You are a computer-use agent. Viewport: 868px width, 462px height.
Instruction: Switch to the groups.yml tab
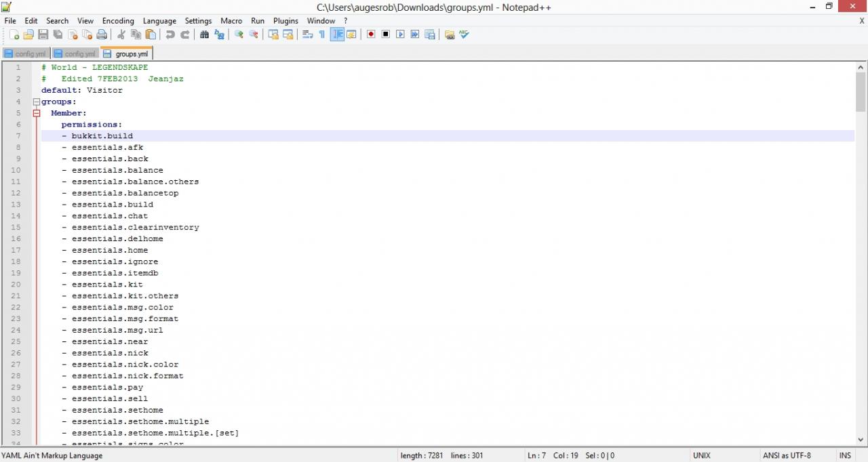(x=127, y=54)
